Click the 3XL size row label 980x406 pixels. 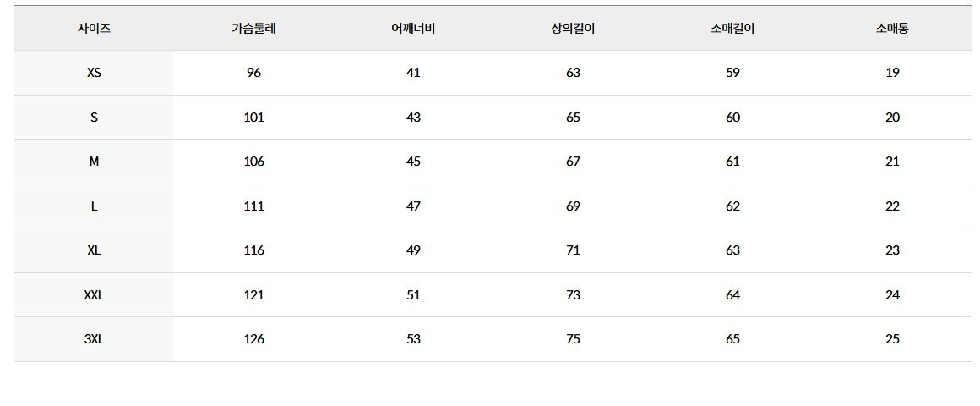[x=94, y=339]
